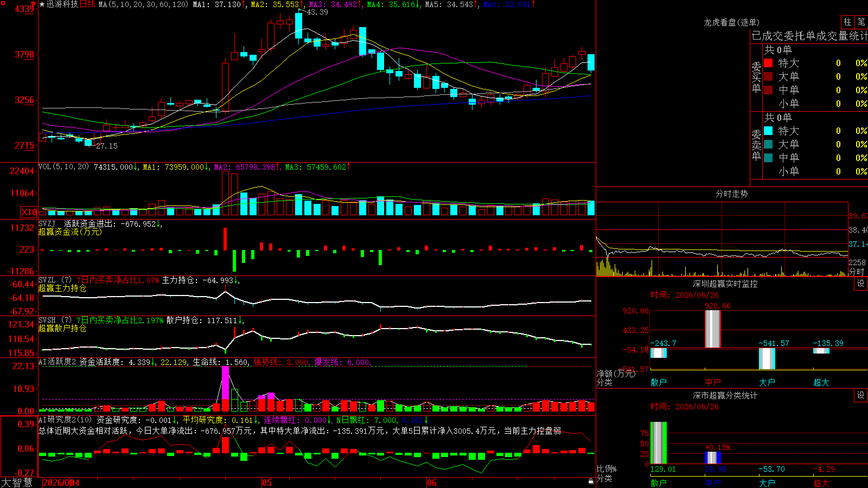Click the -541.57 大户 bar in the monitor chart

[x=767, y=358]
